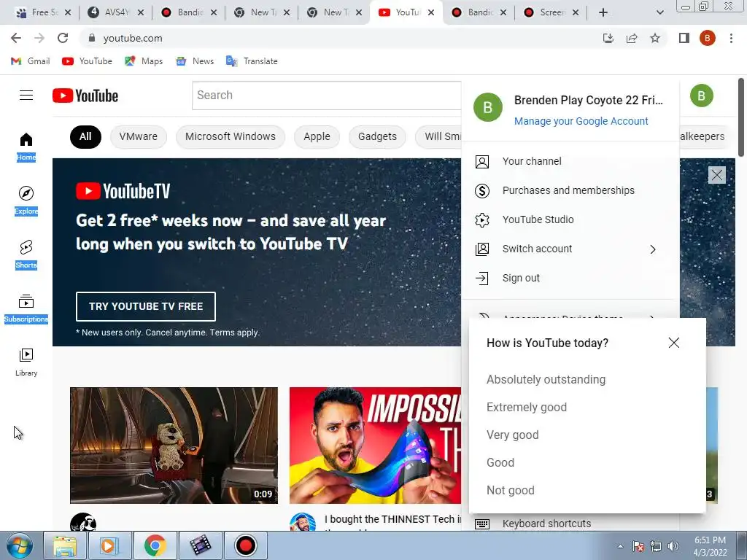
Task: Choose Not good survey answer
Action: [510, 490]
